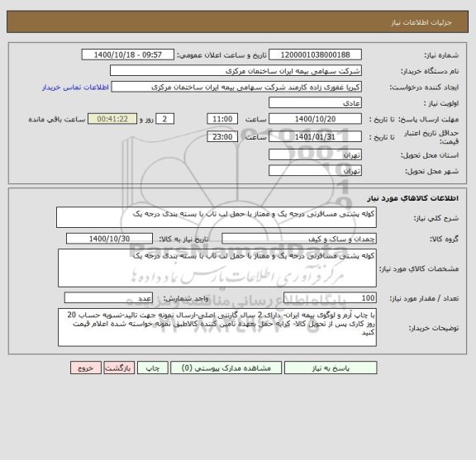
Task: Click the تاریخ و ساعت اعلان عمومی label
Action: (x=221, y=55)
